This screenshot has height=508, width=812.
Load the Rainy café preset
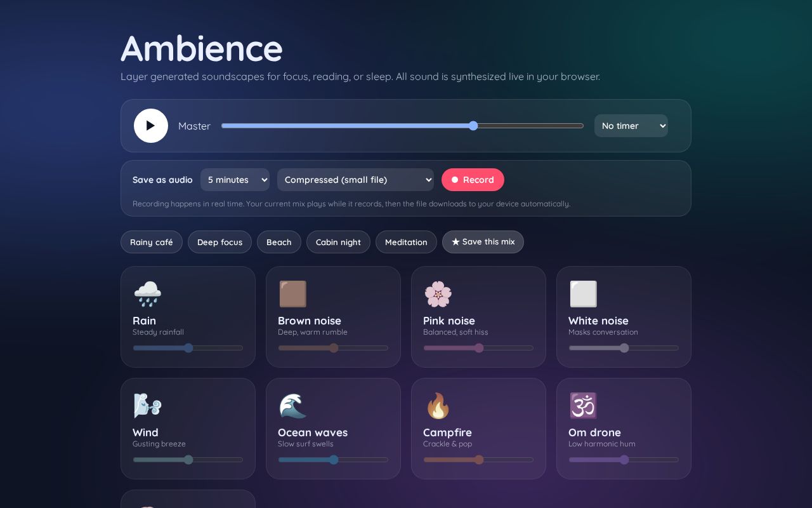pos(152,242)
